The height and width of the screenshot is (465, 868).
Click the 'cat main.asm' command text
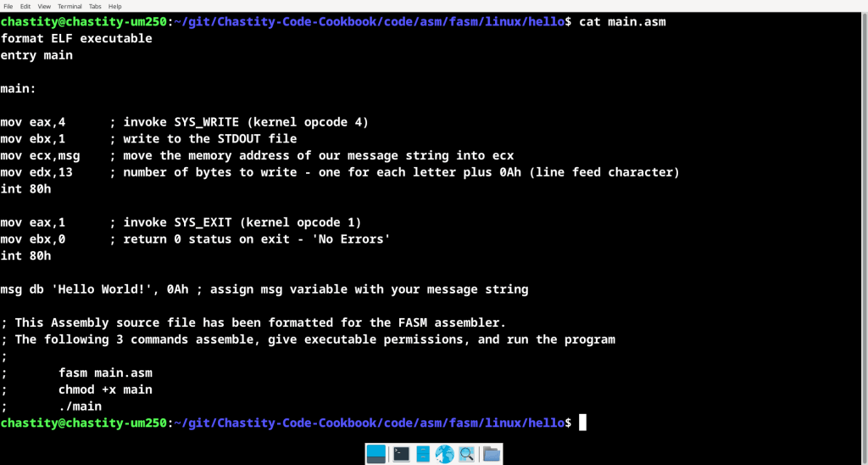point(622,21)
